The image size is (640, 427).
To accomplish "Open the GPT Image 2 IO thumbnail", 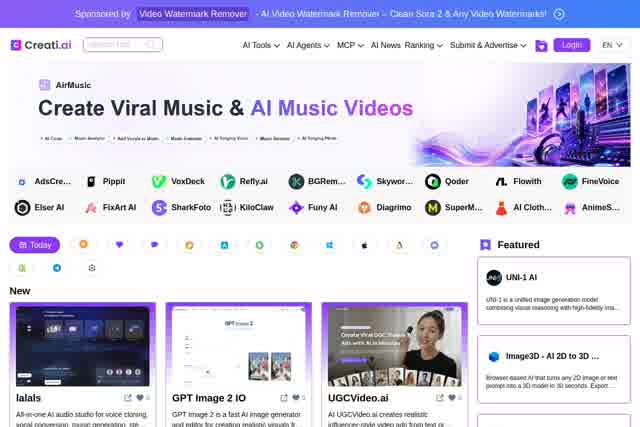I will [239, 346].
